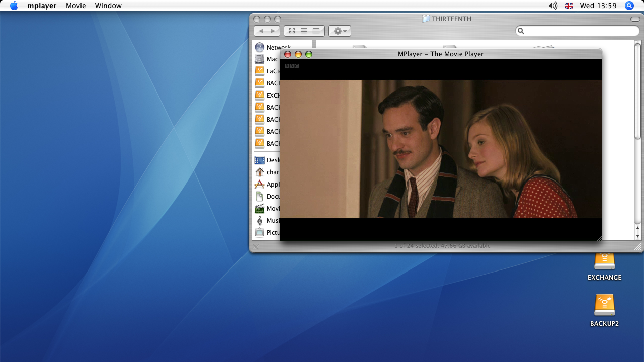Open the charl home folder in sidebar

[x=267, y=172]
